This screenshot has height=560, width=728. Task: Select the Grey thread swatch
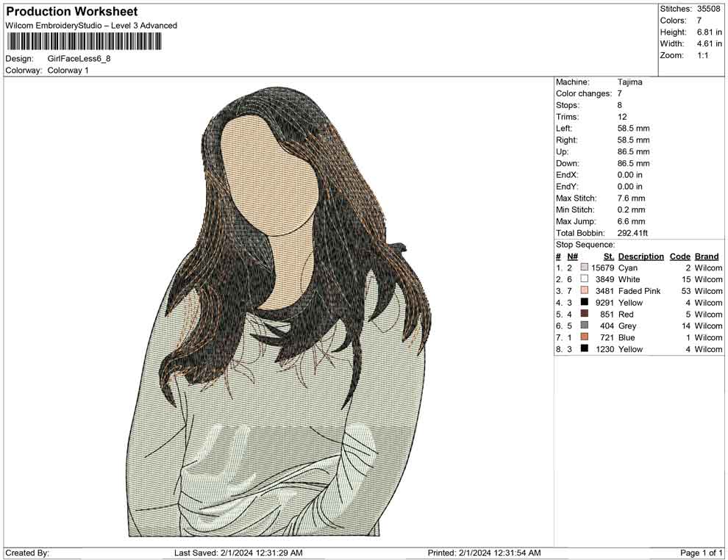click(585, 326)
